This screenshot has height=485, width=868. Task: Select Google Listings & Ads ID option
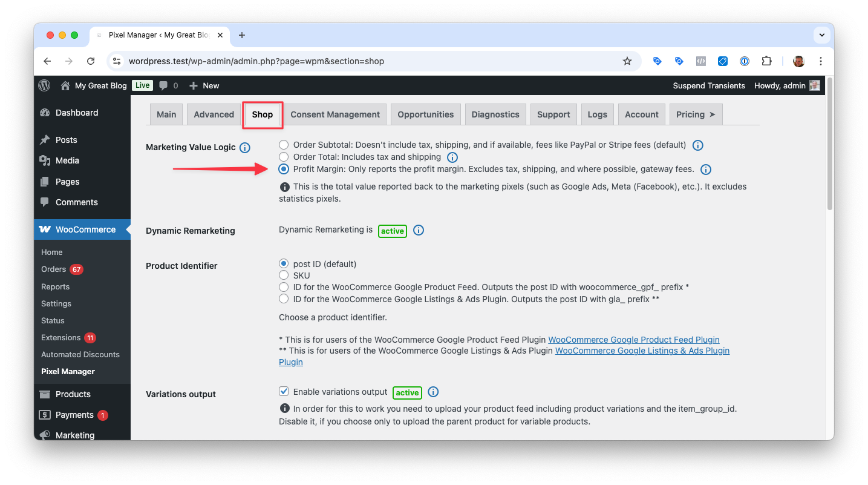pos(284,299)
